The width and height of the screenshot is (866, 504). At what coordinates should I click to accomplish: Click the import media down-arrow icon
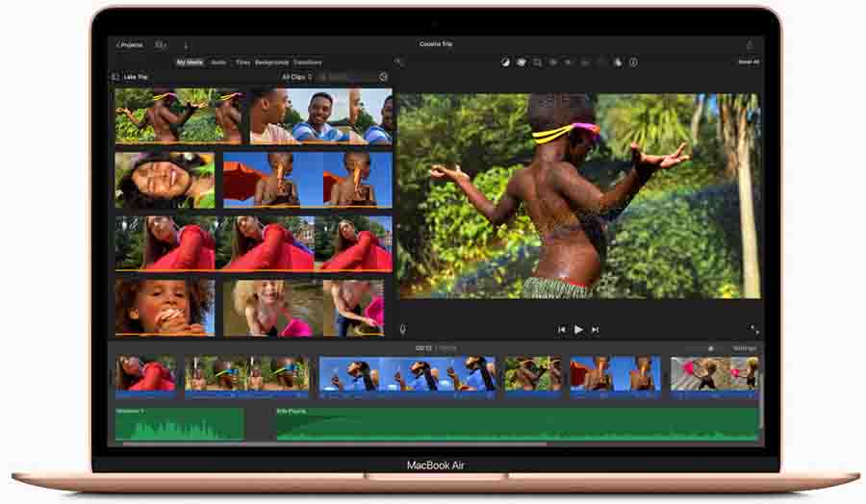point(186,45)
